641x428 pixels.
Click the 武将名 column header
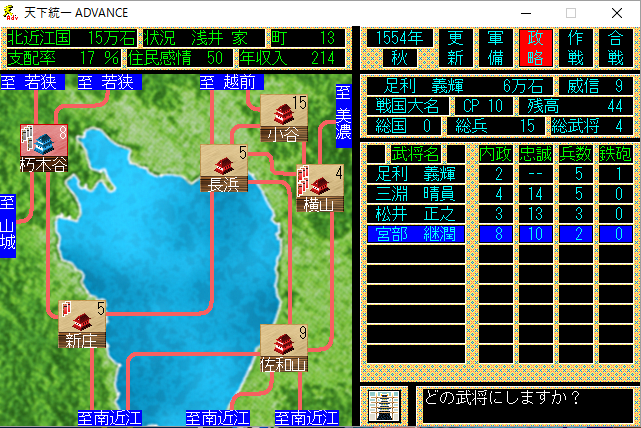(x=416, y=154)
